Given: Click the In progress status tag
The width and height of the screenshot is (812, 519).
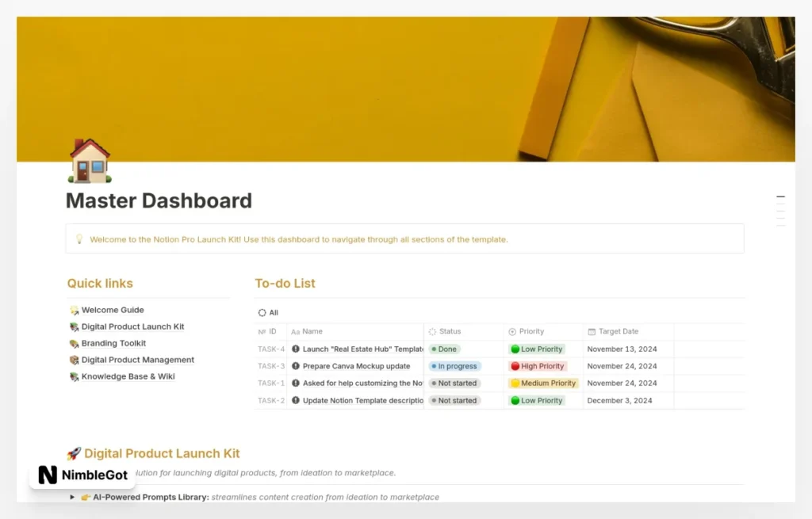Looking at the screenshot, I should [x=454, y=366].
